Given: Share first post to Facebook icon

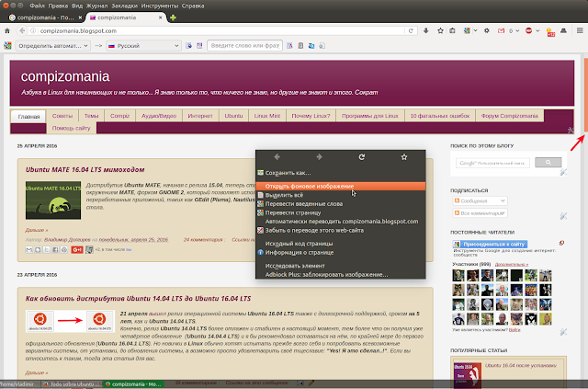Looking at the screenshot, I should 55,250.
